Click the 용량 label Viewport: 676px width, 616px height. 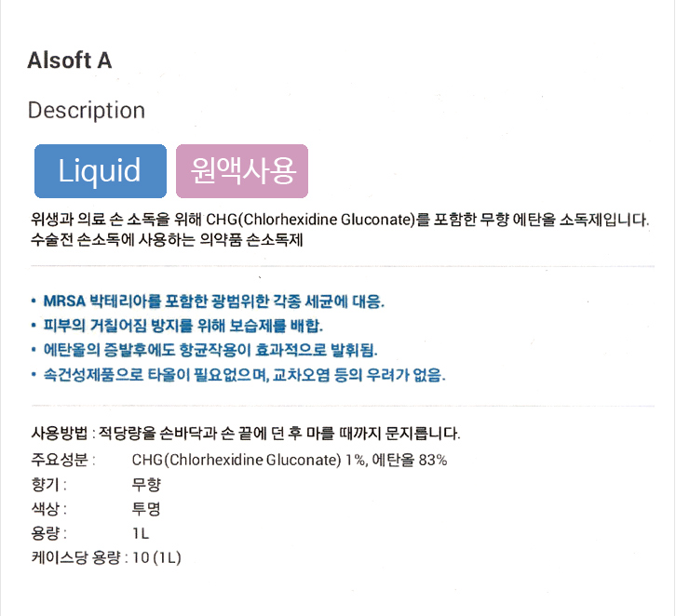pyautogui.click(x=49, y=534)
